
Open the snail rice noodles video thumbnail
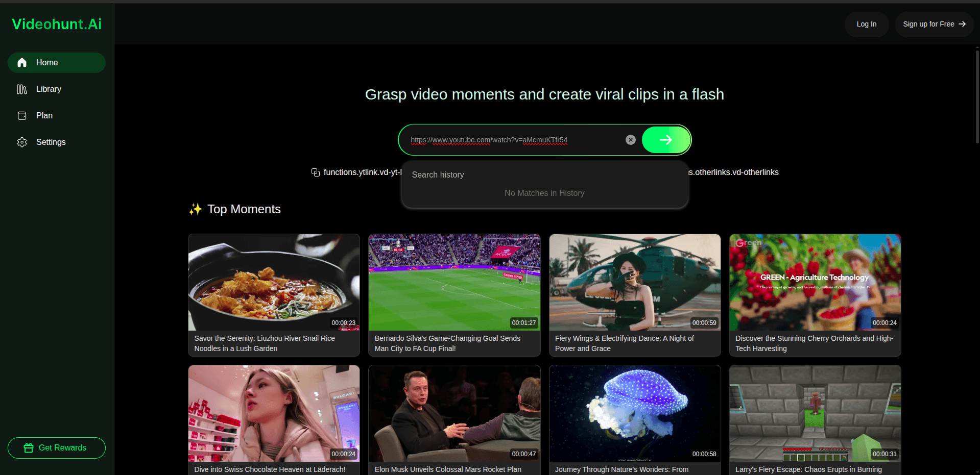274,282
